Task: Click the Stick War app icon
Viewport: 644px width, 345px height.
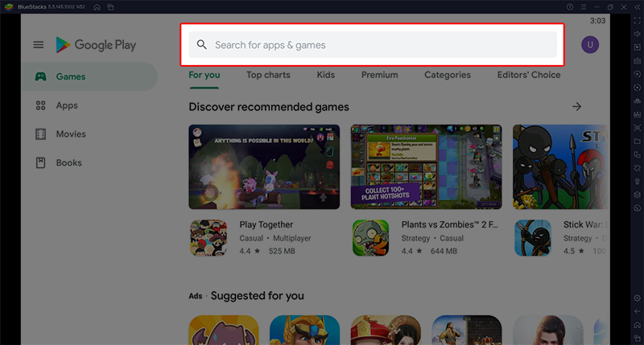Action: [533, 238]
